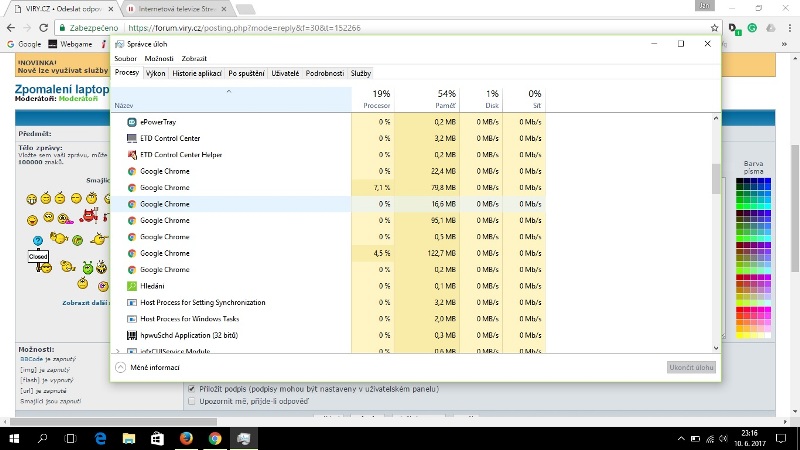Image resolution: width=800 pixels, height=450 pixels.
Task: Open the Google bookmark
Action: click(24, 44)
